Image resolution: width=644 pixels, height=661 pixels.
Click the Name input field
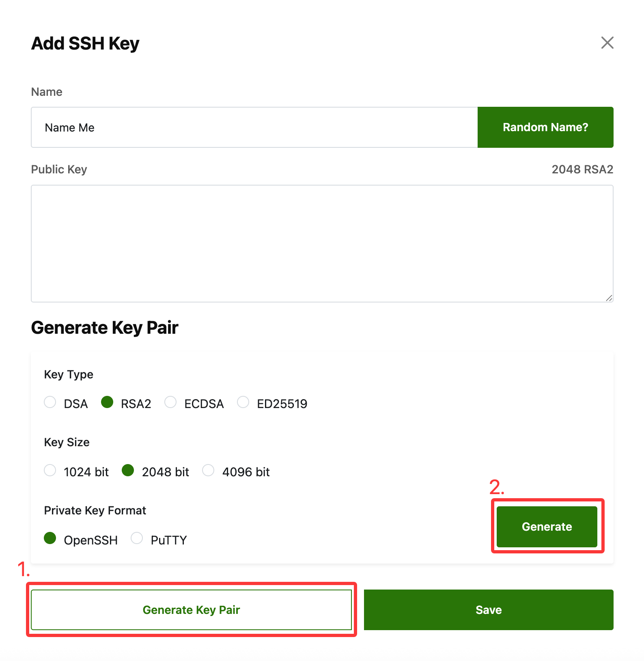click(254, 127)
